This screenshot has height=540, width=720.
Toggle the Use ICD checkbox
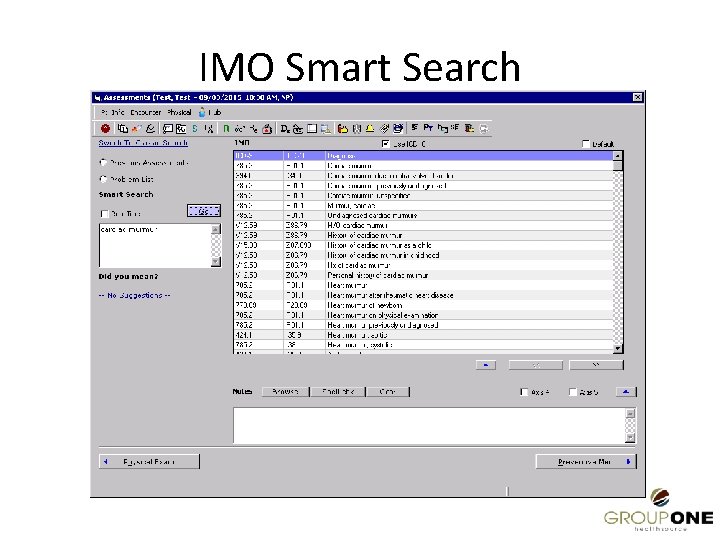tap(386, 144)
